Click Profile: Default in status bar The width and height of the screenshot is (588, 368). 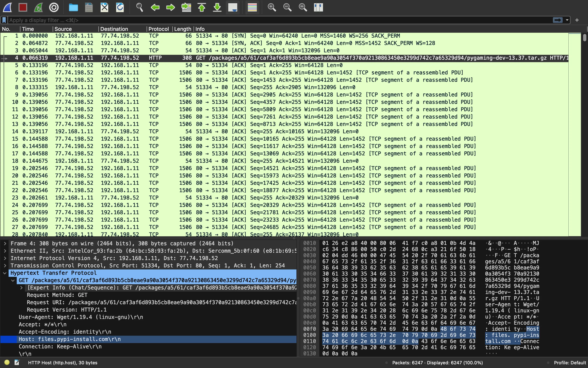(570, 363)
